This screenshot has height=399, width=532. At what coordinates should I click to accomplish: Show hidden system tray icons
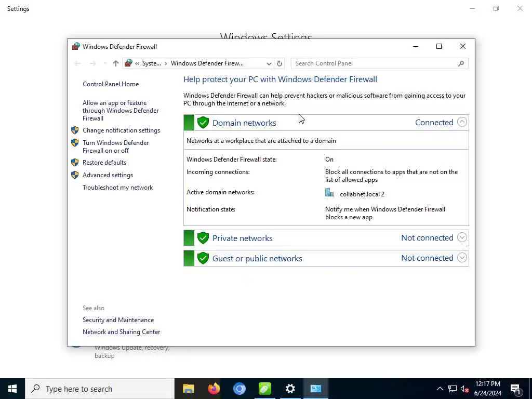pos(440,389)
